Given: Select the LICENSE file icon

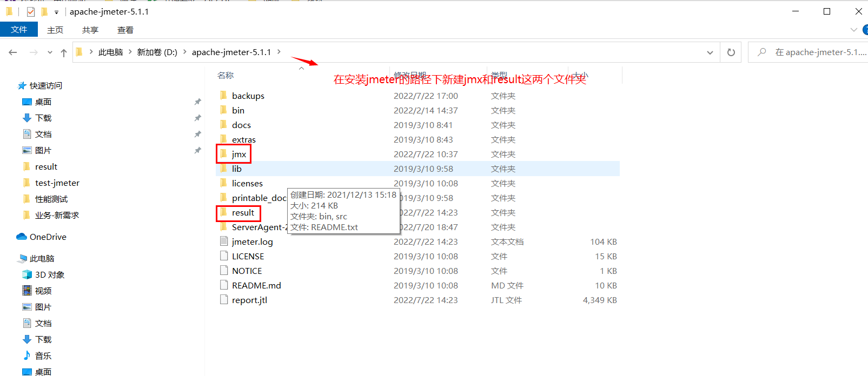Looking at the screenshot, I should [x=224, y=256].
